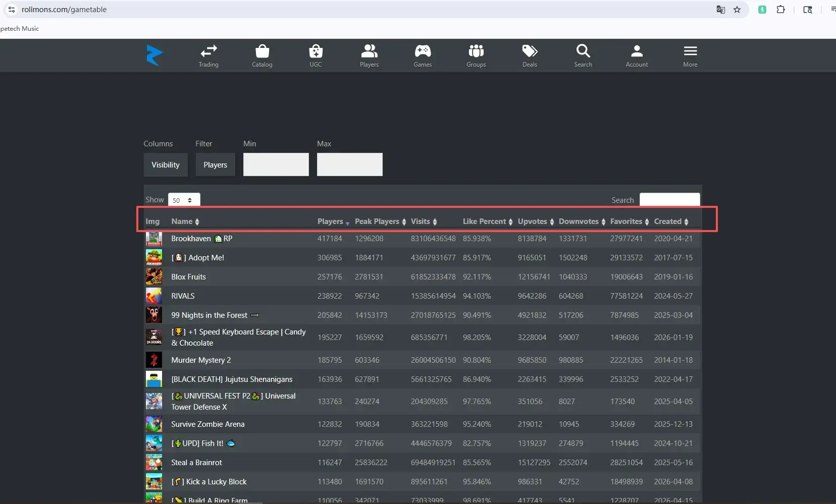This screenshot has height=504, width=836.
Task: Click the Steal a Brainrot thumbnail
Action: pos(154,463)
